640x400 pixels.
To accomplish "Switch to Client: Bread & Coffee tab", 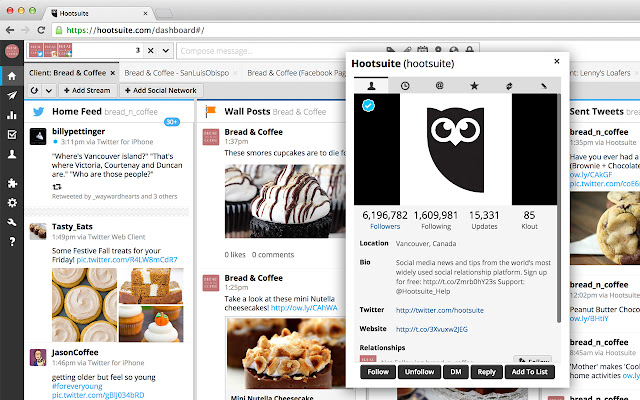I will pos(67,73).
